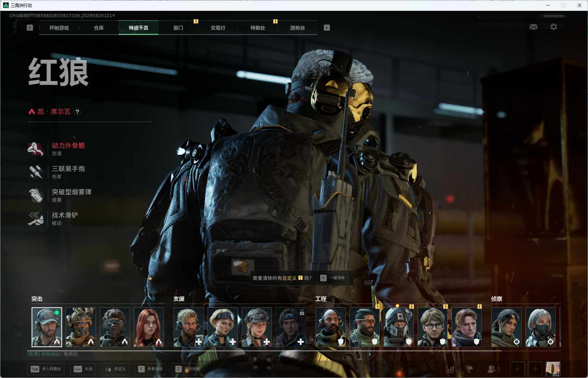Image resolution: width=588 pixels, height=378 pixels.
Task: Click the CN-UID text at top
Action: 62,16
